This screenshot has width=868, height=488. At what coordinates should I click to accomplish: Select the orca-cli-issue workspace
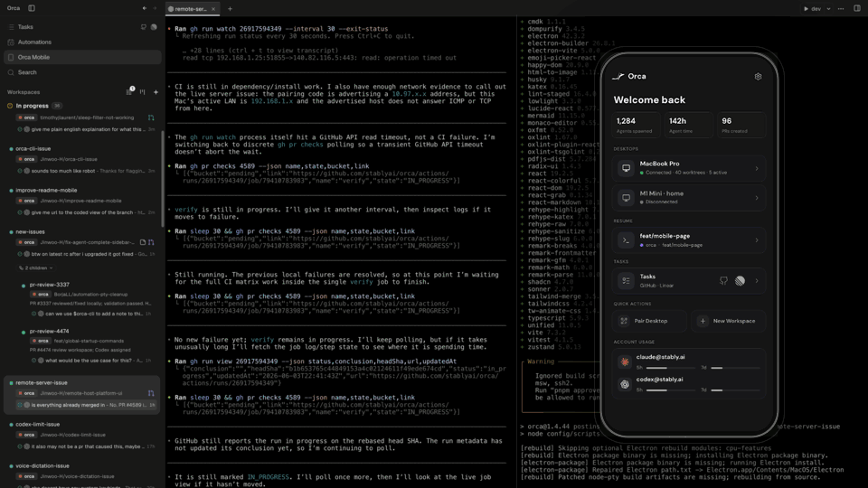point(33,148)
